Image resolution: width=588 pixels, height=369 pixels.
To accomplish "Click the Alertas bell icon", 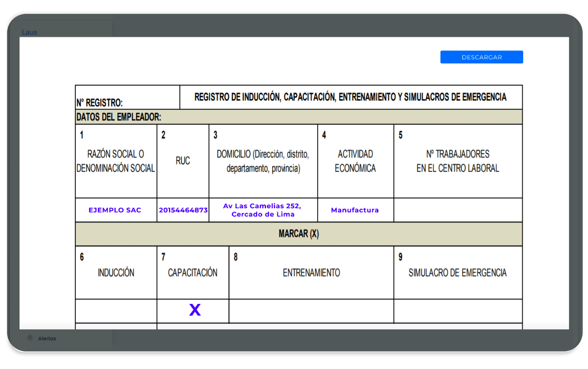I will coord(30,338).
